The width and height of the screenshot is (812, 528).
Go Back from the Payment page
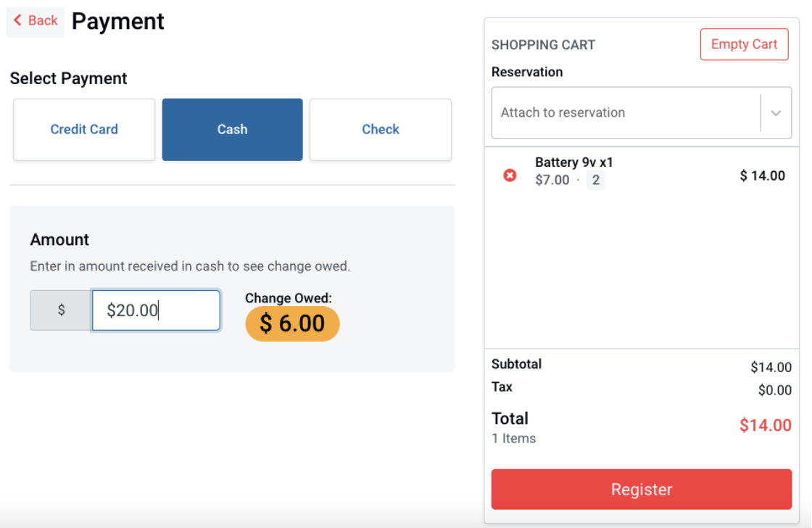coord(36,21)
